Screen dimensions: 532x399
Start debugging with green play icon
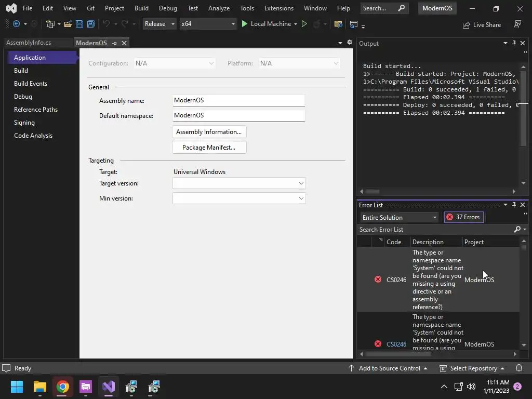(x=244, y=24)
